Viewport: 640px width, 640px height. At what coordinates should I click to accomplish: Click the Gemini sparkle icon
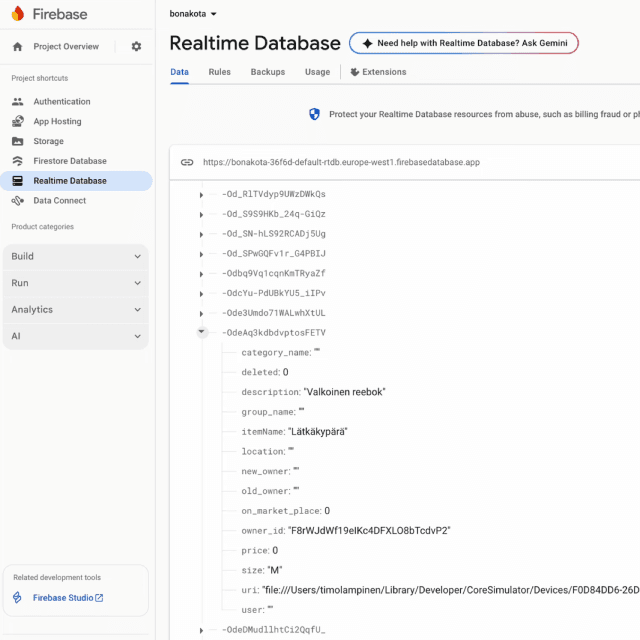[x=367, y=43]
